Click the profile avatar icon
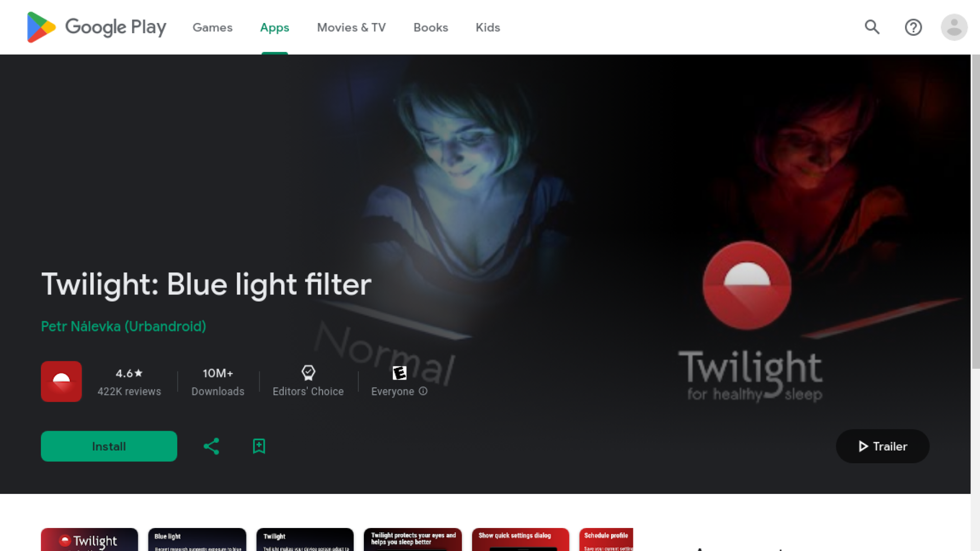The width and height of the screenshot is (980, 551). pyautogui.click(x=954, y=27)
